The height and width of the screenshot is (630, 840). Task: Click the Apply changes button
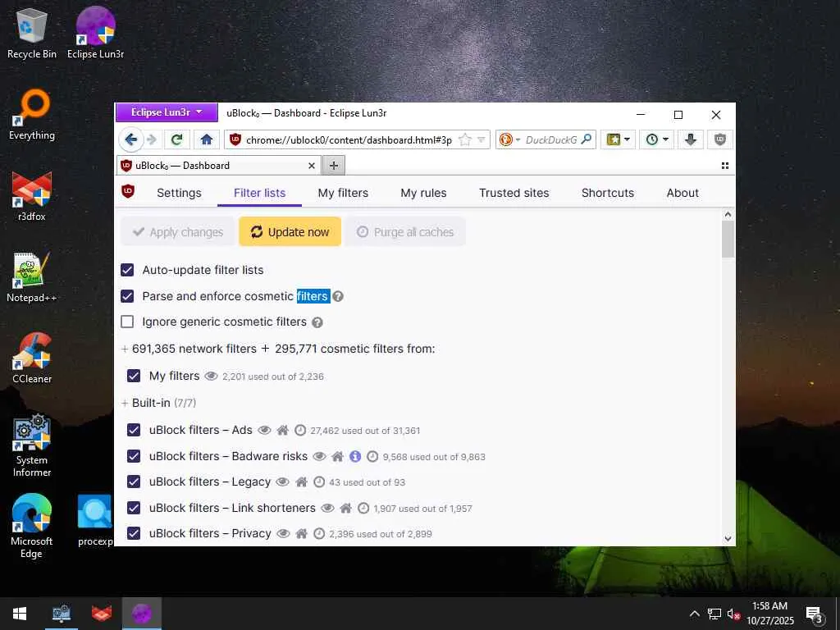[x=177, y=232]
